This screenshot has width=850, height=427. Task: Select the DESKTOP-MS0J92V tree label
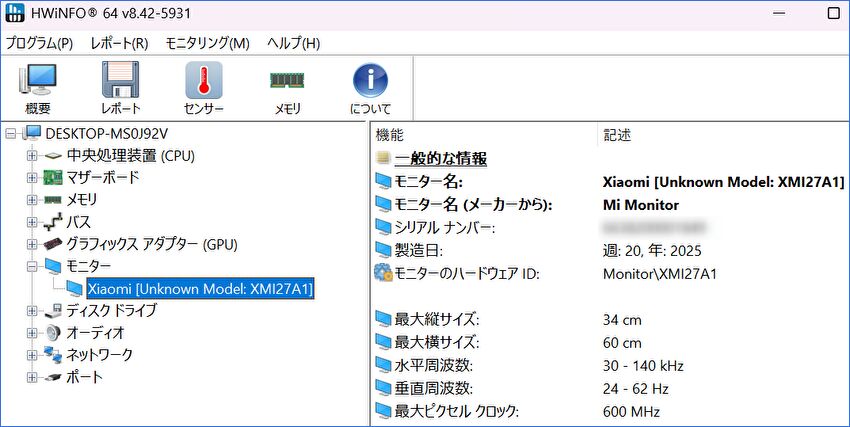(107, 133)
